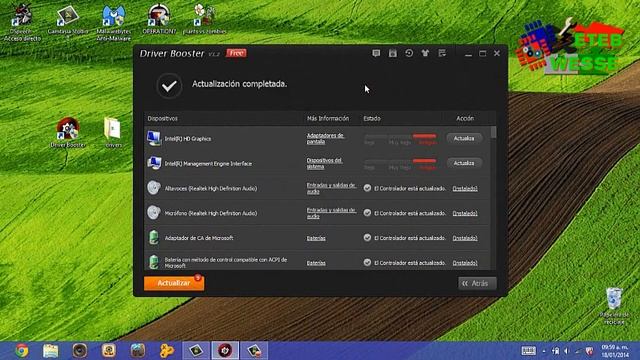This screenshot has width=640, height=360.
Task: Select the Intel(R) Management Engine Interface device icon
Action: point(154,163)
